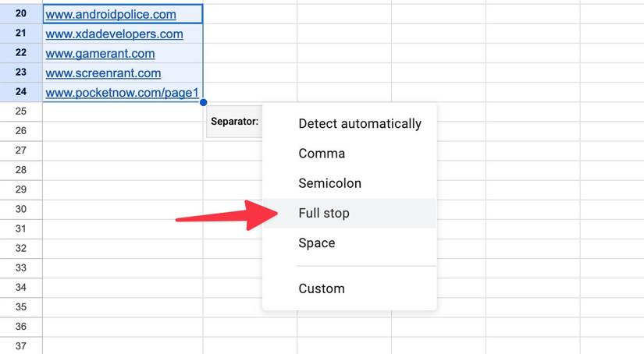The width and height of the screenshot is (644, 354).
Task: Open the www.androidpolice.com link
Action: pos(111,14)
